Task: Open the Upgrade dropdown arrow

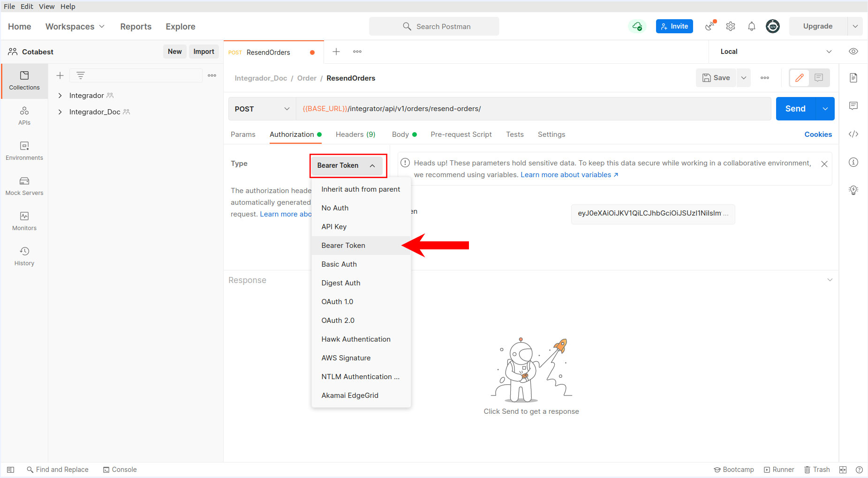Action: pyautogui.click(x=855, y=26)
